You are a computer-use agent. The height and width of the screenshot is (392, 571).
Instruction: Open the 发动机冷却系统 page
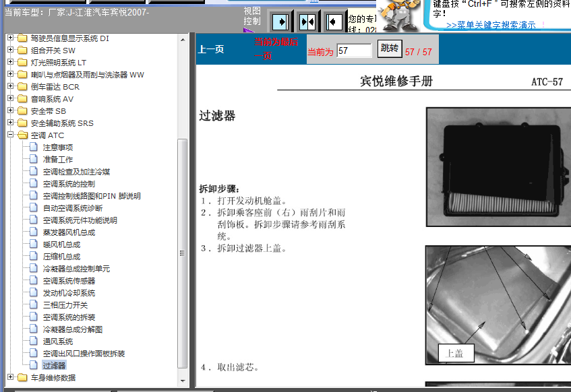tap(69, 293)
